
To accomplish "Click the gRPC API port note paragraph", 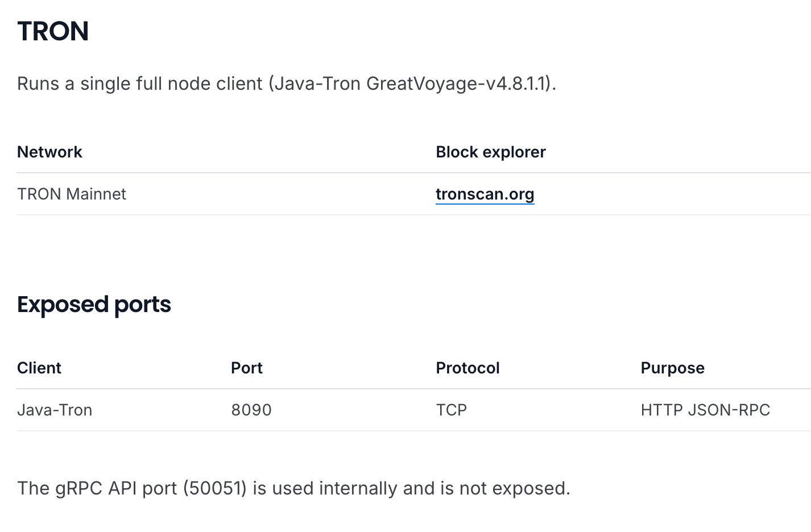I will pyautogui.click(x=293, y=488).
